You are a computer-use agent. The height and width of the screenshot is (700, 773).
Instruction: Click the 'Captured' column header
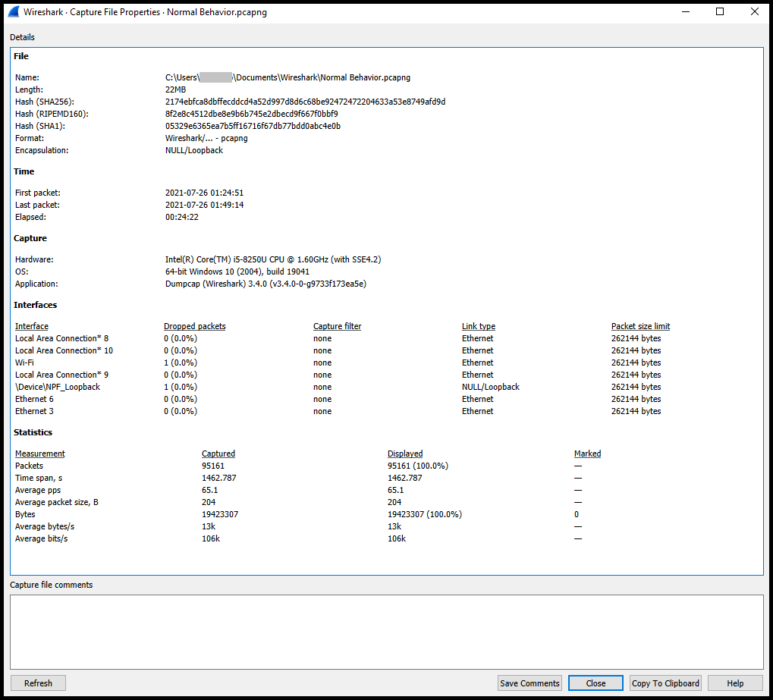point(218,454)
